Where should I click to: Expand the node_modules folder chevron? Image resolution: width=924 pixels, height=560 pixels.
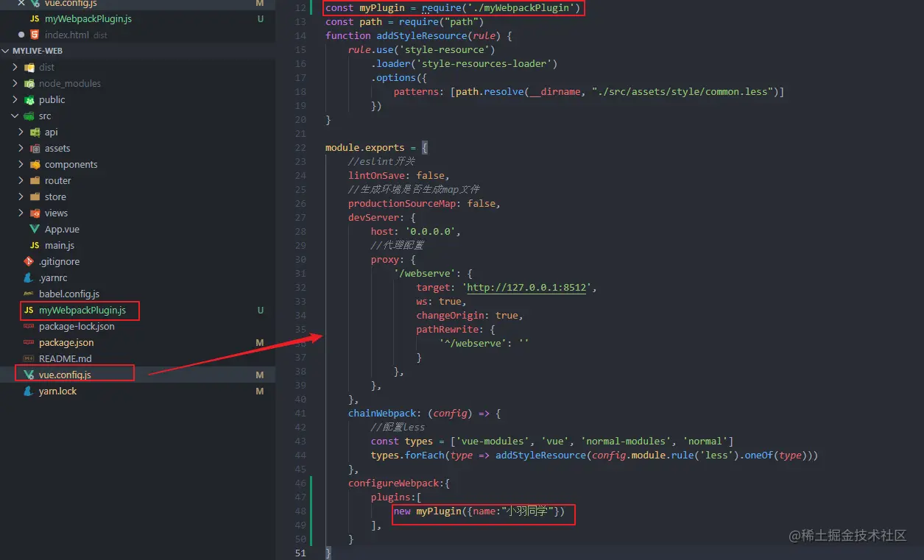[x=15, y=83]
